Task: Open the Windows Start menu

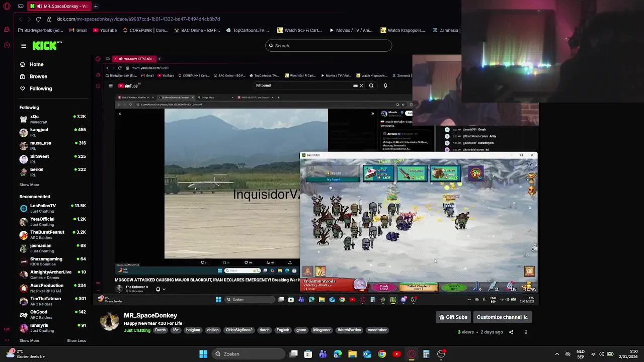Action: pos(203,354)
